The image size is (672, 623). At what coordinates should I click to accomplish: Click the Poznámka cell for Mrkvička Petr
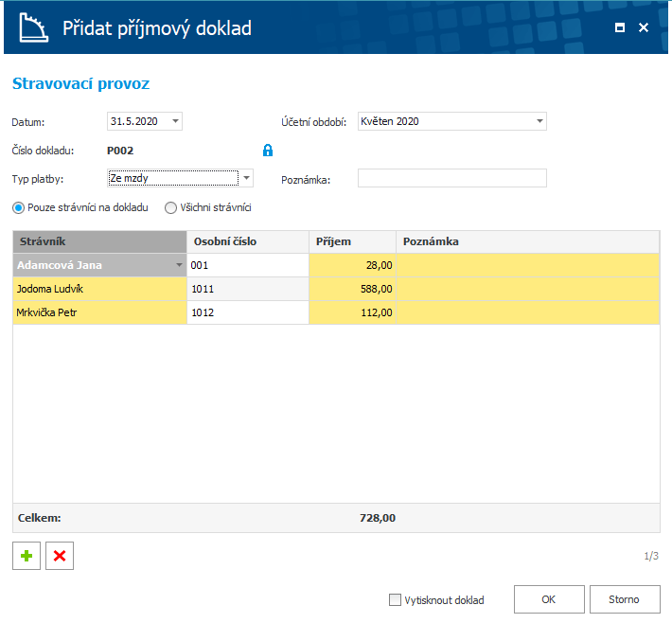click(x=527, y=312)
